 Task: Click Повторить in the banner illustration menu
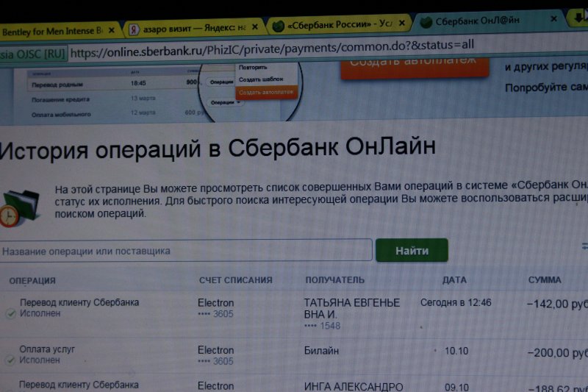tap(253, 68)
